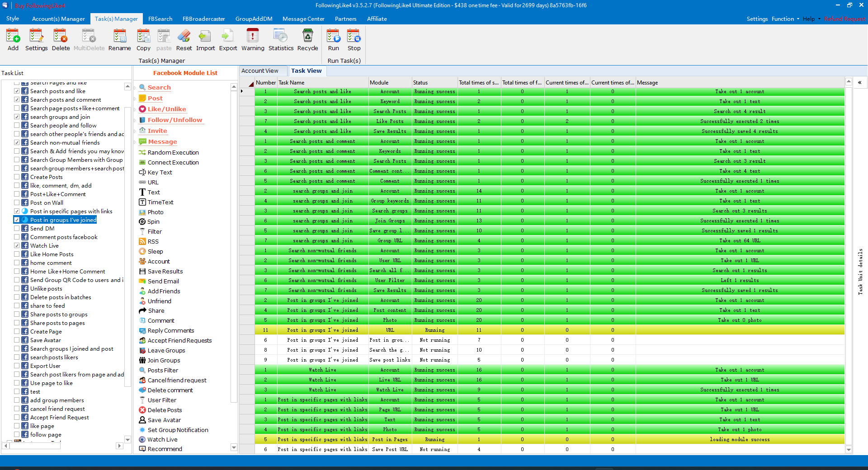Collapse the Task Unit details side panel
The height and width of the screenshot is (470, 868).
(x=859, y=82)
